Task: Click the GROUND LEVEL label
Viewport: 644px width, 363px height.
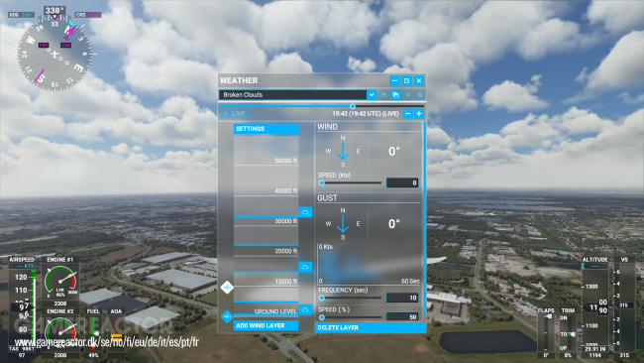Action: click(275, 311)
